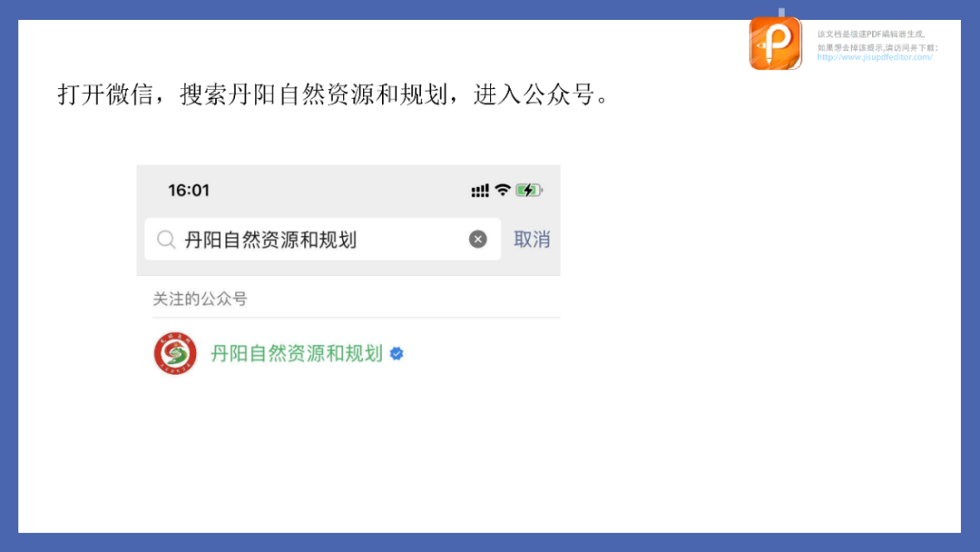
Task: Click the words 打开微信 in heading
Action: pyautogui.click(x=105, y=95)
